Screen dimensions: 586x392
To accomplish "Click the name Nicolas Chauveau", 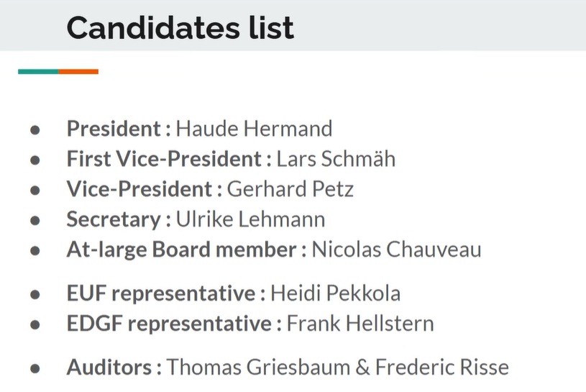I will [397, 249].
